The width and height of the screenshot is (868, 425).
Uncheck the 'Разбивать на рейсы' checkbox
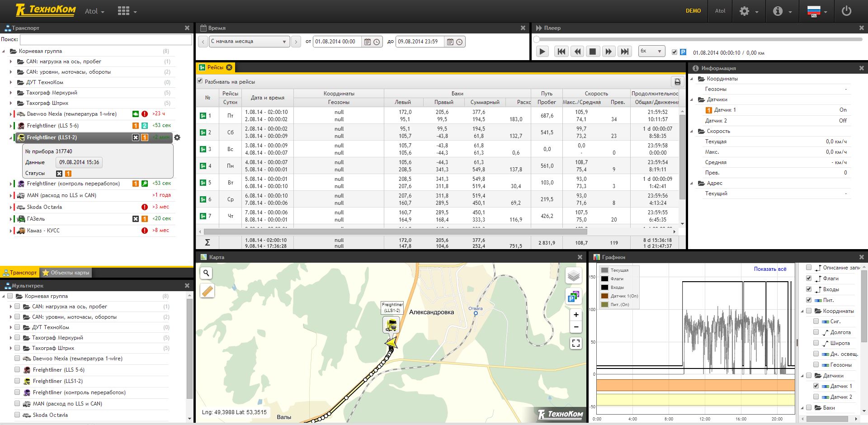point(200,81)
